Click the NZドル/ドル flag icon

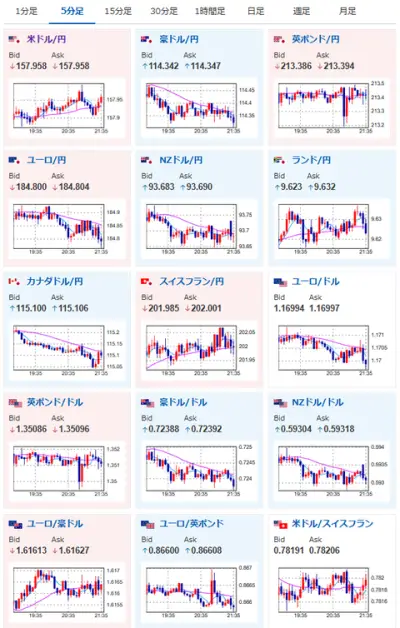[281, 403]
